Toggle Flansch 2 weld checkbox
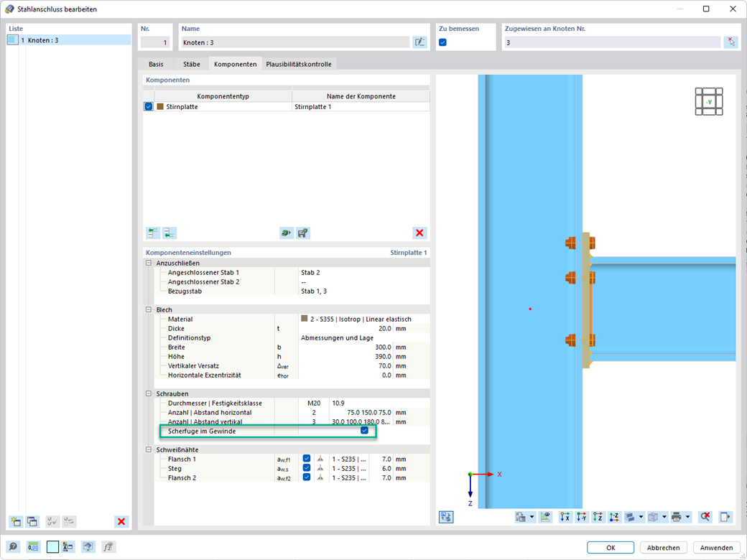 (x=307, y=477)
